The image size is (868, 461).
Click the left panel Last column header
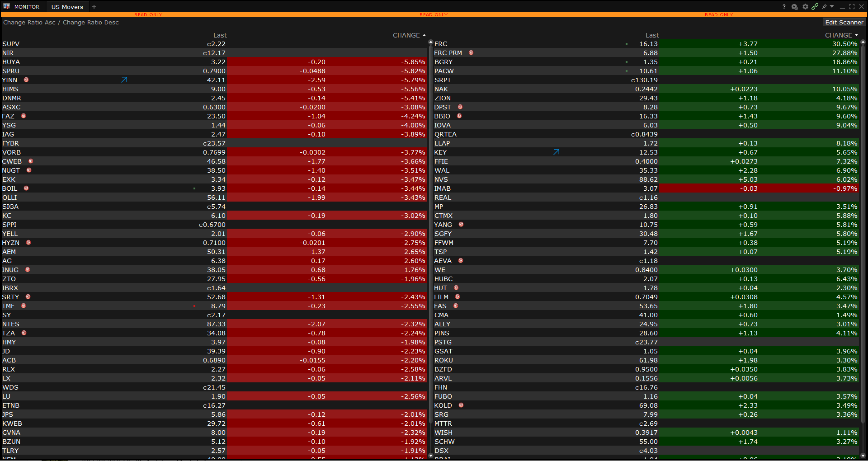pyautogui.click(x=220, y=35)
